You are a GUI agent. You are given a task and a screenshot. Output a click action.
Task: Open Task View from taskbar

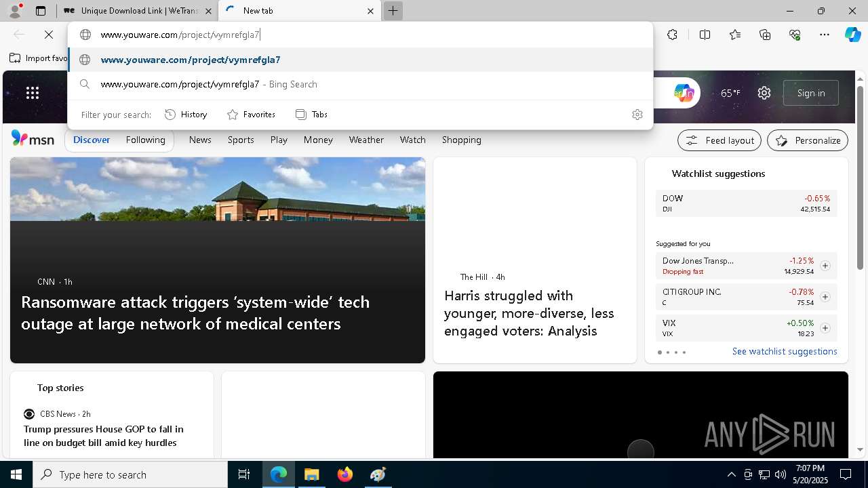tap(244, 474)
